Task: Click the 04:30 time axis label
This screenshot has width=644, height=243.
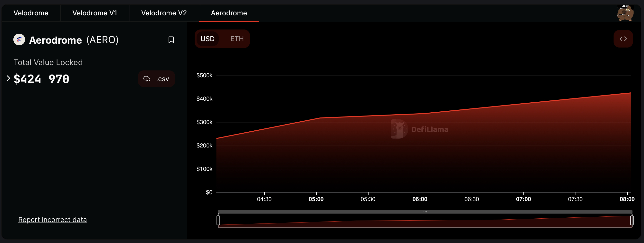Action: point(264,199)
